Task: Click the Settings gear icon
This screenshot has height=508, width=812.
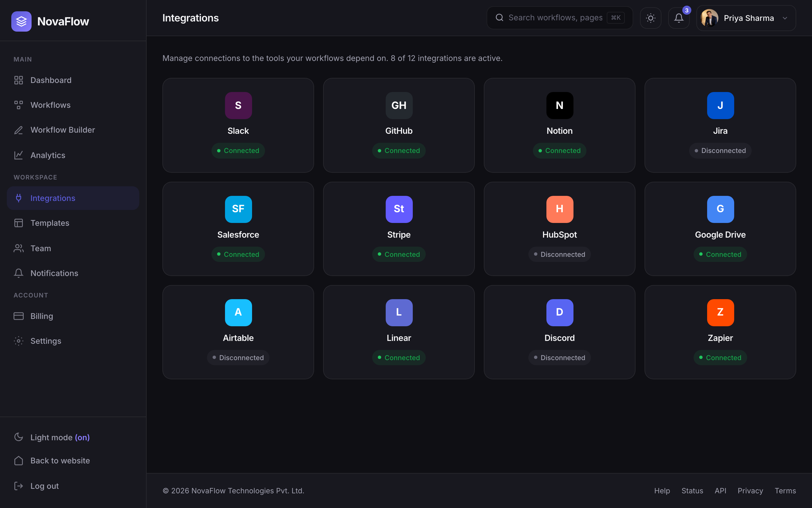Action: [18, 341]
